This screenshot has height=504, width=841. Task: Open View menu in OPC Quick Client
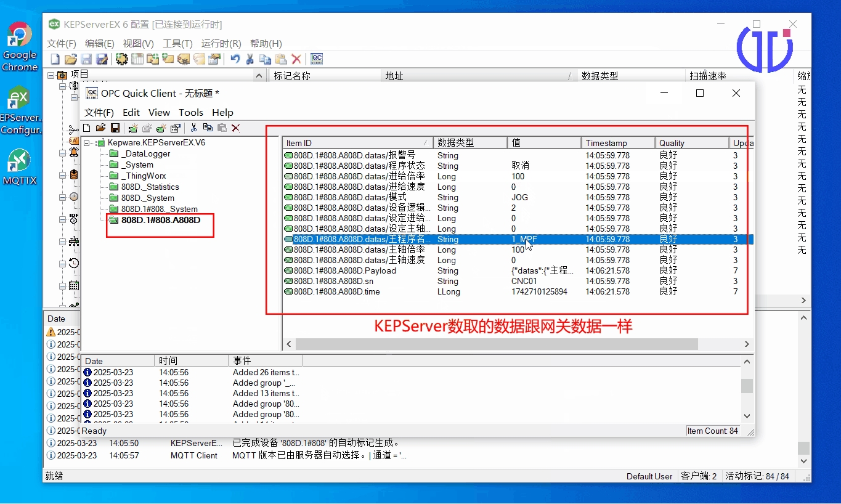click(159, 113)
